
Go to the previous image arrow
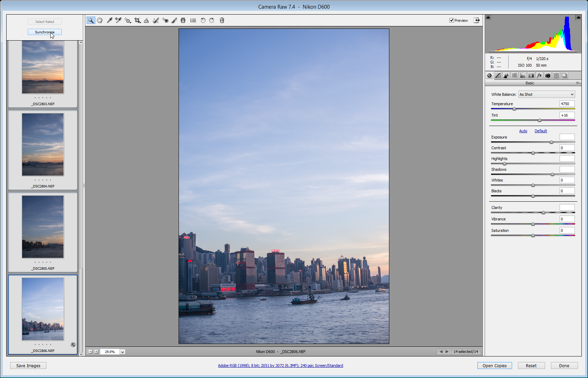tap(441, 352)
